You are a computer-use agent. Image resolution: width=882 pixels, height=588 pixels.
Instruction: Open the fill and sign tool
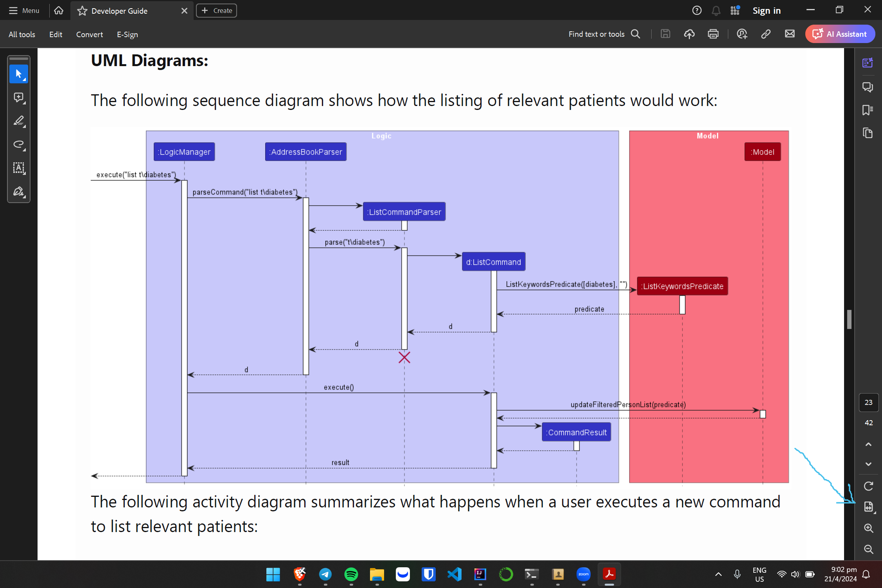pyautogui.click(x=18, y=192)
